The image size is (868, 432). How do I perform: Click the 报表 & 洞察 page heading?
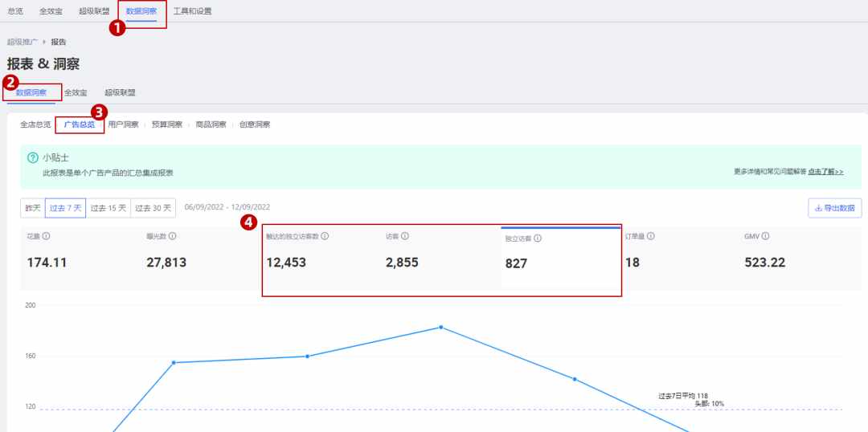(x=43, y=64)
